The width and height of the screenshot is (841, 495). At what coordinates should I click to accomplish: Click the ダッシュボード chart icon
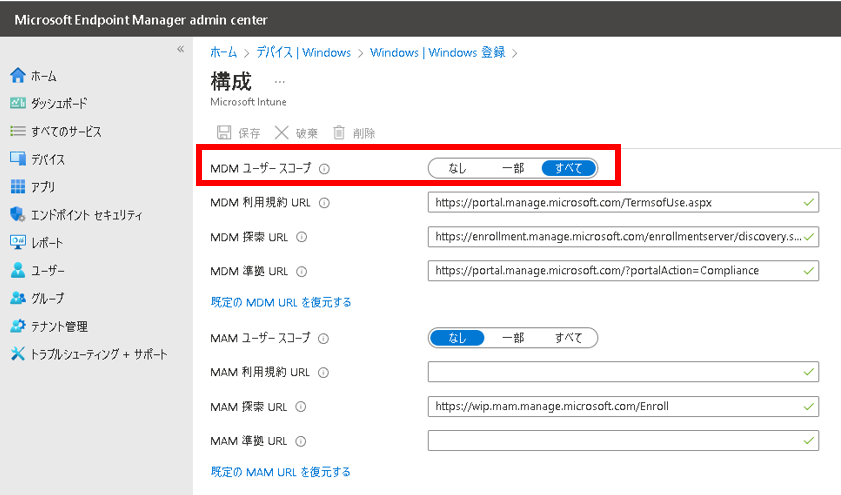(18, 103)
